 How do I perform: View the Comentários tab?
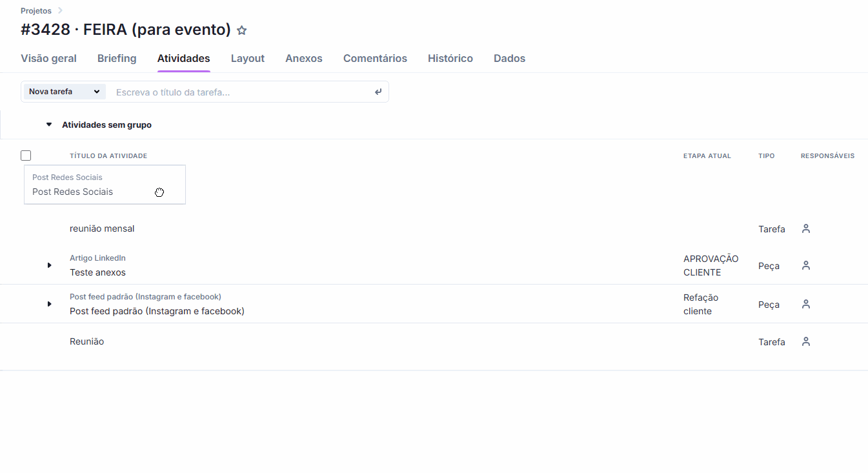pyautogui.click(x=375, y=58)
